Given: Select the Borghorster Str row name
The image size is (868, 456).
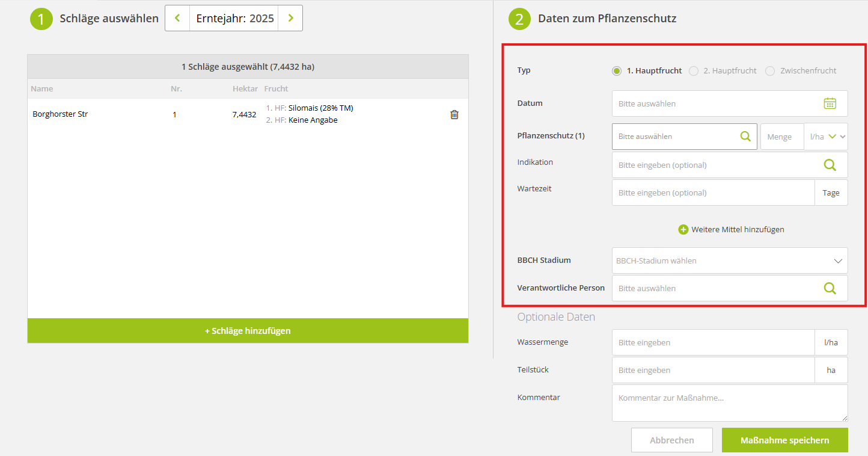Looking at the screenshot, I should [x=60, y=114].
